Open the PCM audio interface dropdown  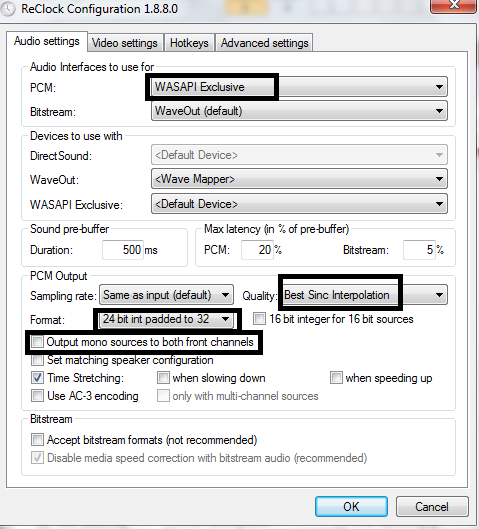click(x=299, y=87)
